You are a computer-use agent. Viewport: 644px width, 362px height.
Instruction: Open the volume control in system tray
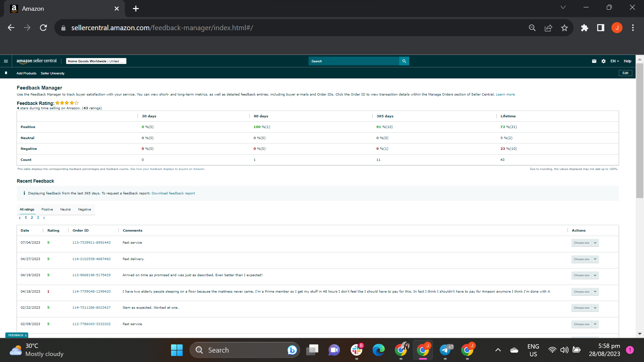pyautogui.click(x=564, y=350)
